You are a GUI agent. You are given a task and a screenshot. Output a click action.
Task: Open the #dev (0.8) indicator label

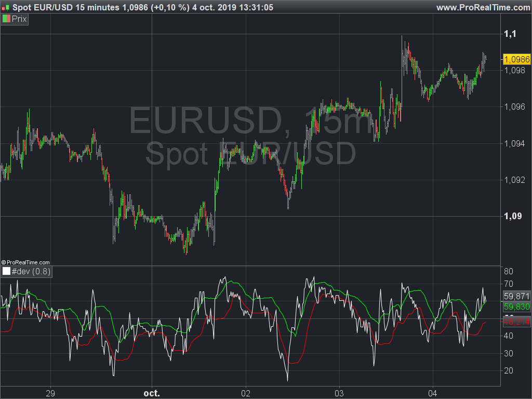pyautogui.click(x=31, y=271)
